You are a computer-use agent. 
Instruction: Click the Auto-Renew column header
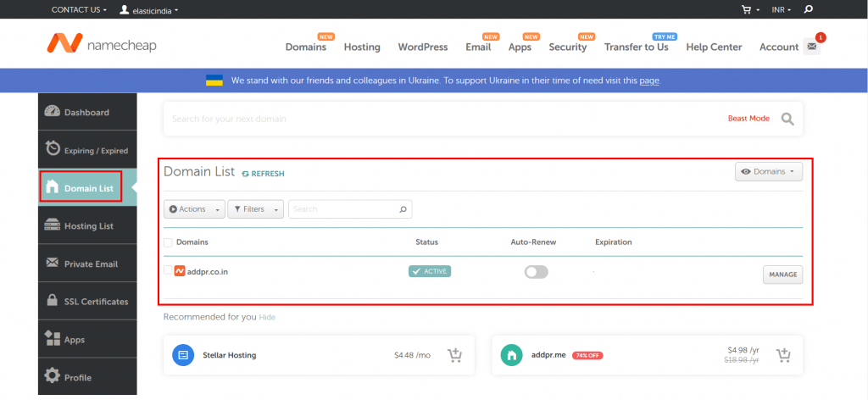pyautogui.click(x=534, y=242)
